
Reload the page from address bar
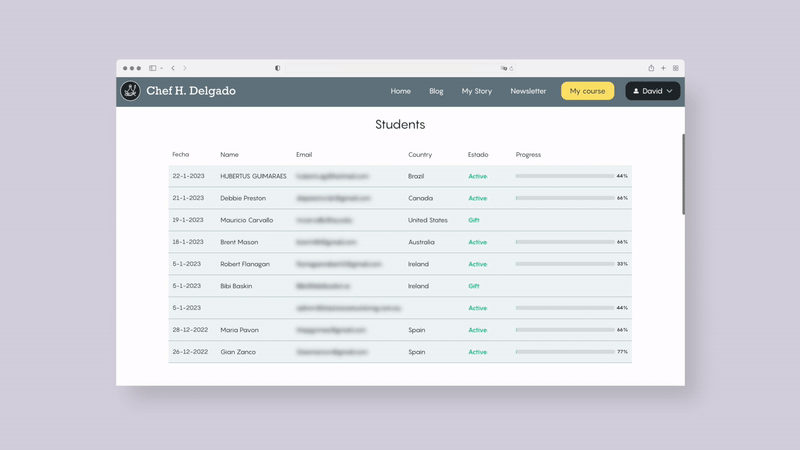(511, 68)
